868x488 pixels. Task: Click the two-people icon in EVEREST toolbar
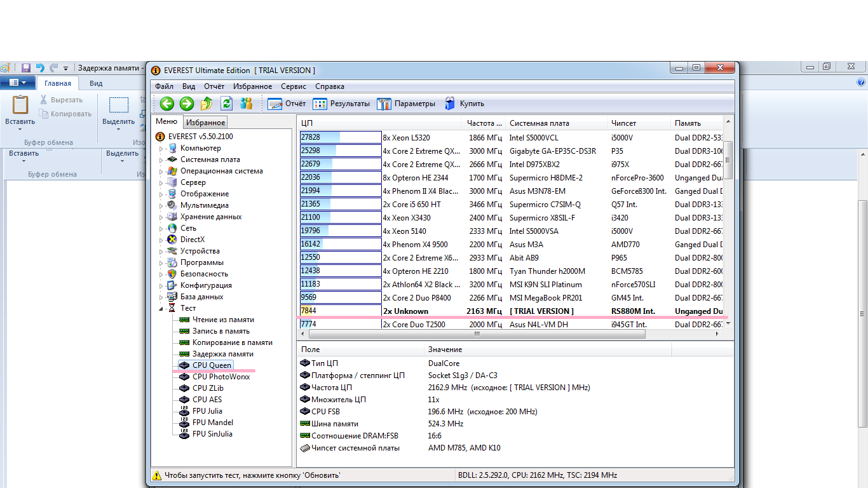click(246, 104)
